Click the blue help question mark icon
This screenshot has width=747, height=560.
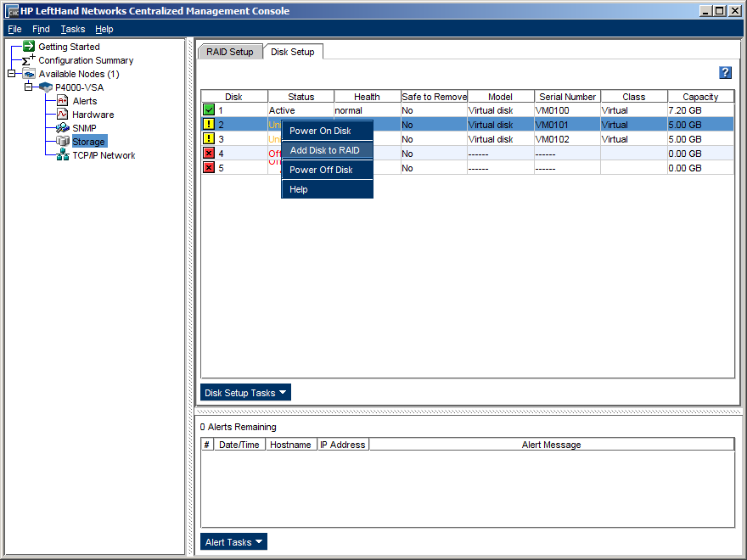tap(725, 73)
